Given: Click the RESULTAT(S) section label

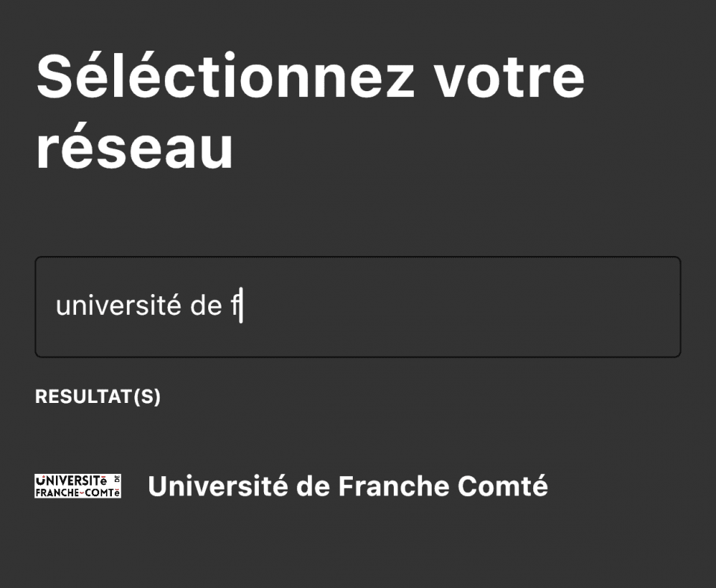Looking at the screenshot, I should coord(98,397).
